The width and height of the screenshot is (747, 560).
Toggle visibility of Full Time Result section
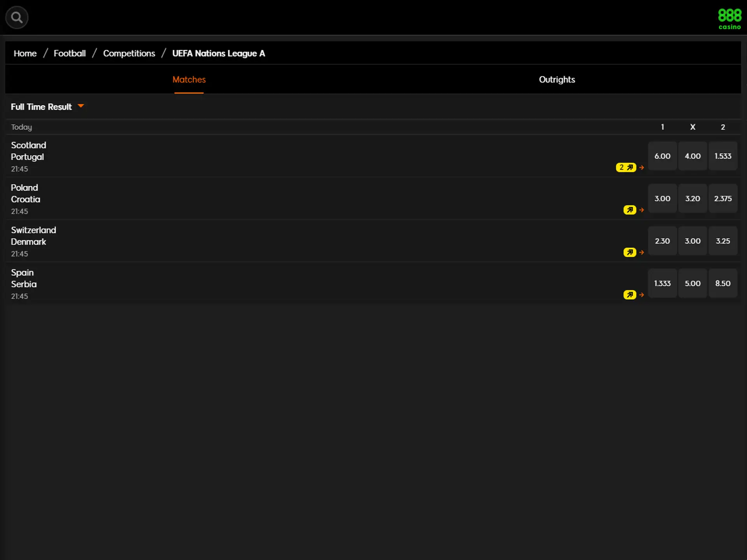pyautogui.click(x=81, y=107)
